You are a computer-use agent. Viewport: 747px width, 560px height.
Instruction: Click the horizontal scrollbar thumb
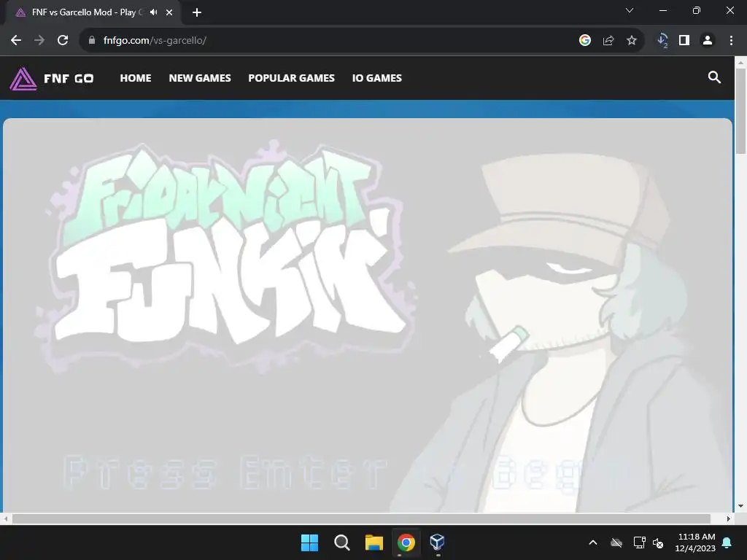click(x=361, y=518)
